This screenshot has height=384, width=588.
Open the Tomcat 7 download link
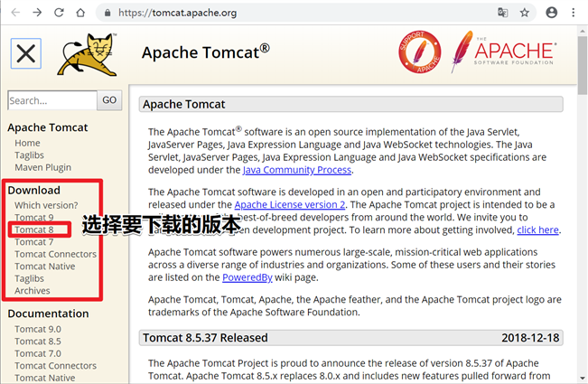click(x=34, y=242)
